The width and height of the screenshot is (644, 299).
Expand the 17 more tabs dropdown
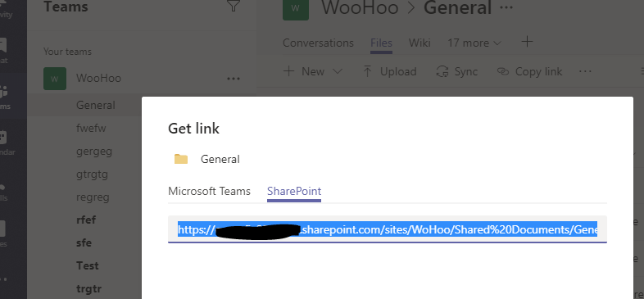(474, 43)
